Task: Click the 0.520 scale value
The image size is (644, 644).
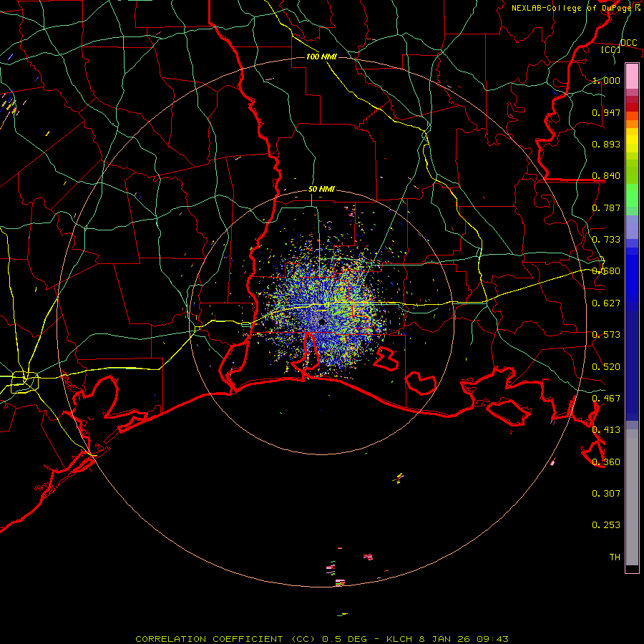Action: [x=606, y=367]
